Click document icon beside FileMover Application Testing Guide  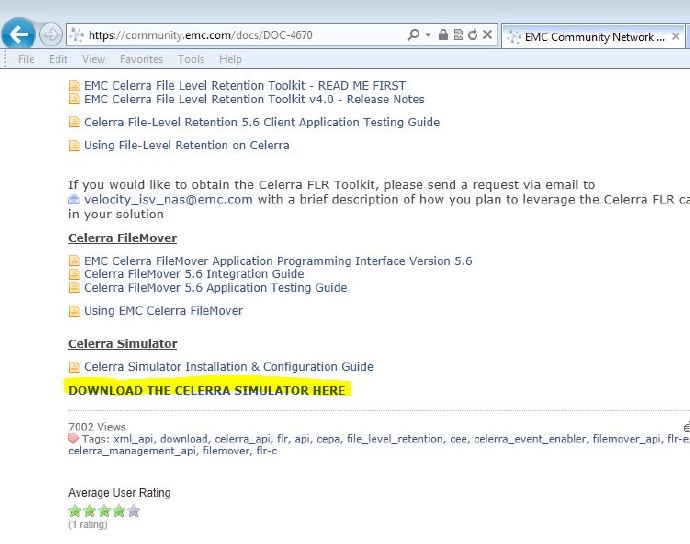[74, 287]
